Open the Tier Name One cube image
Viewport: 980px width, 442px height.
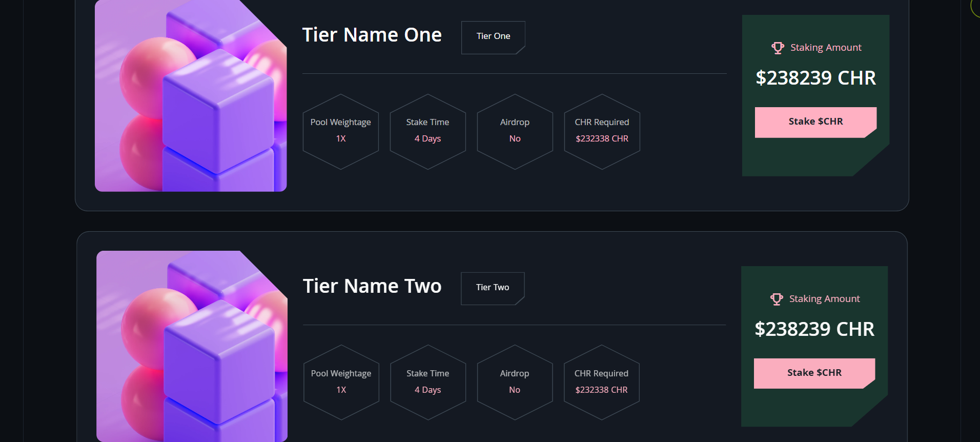191,96
